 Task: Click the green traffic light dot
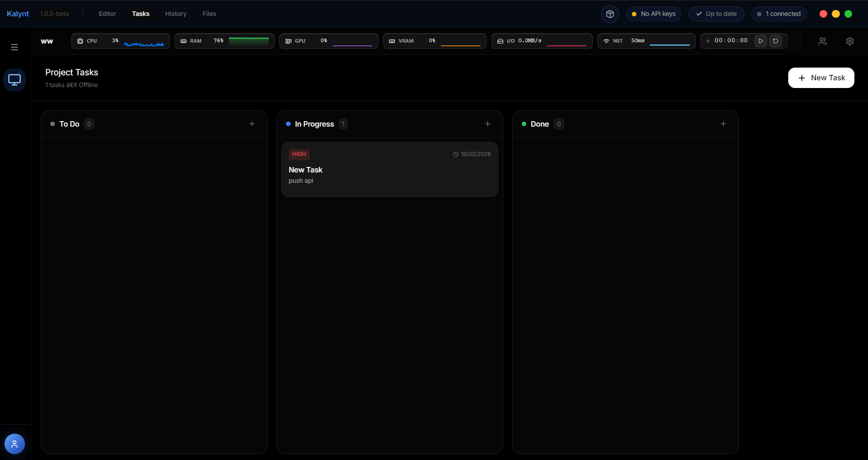(x=849, y=14)
